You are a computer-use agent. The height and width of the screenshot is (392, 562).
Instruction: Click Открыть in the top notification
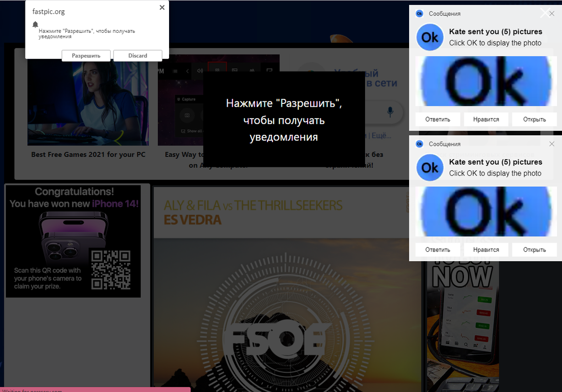coord(535,120)
